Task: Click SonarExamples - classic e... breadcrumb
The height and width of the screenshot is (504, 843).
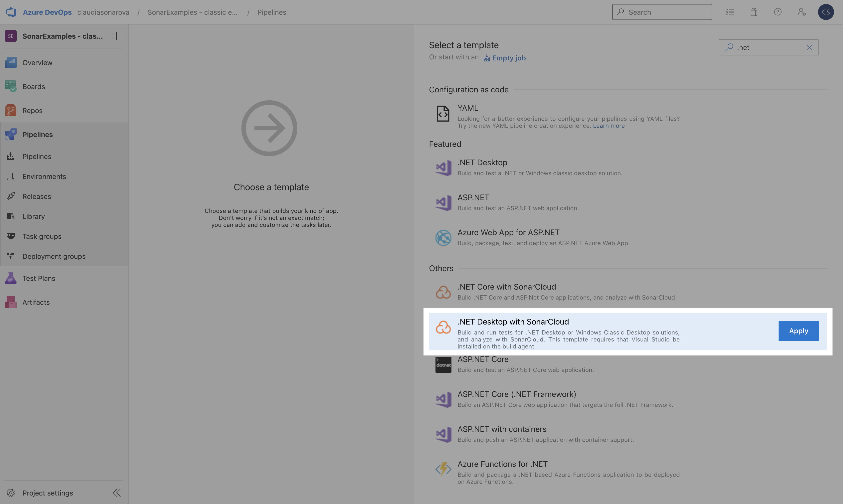Action: (192, 12)
